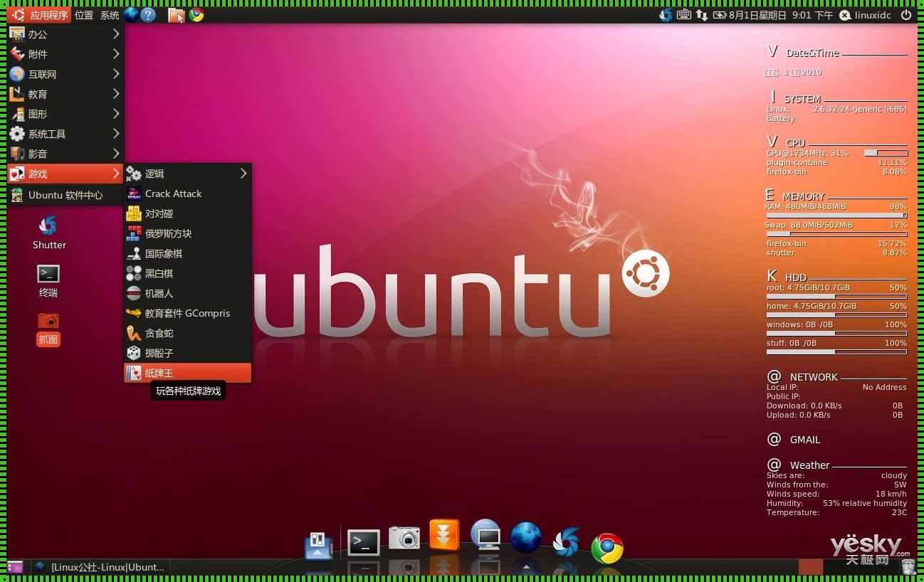The height and width of the screenshot is (582, 924).
Task: Launch Chrome from the top panel
Action: 196,14
